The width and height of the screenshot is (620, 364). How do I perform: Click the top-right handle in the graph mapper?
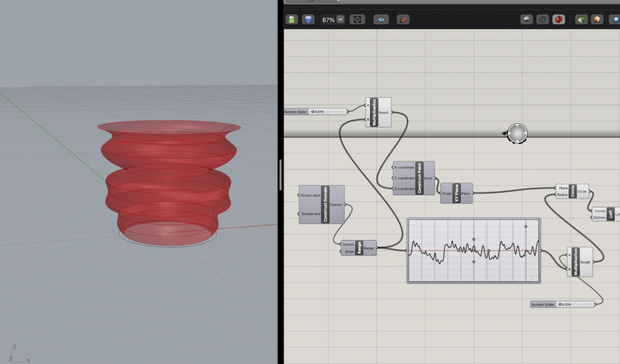click(526, 227)
